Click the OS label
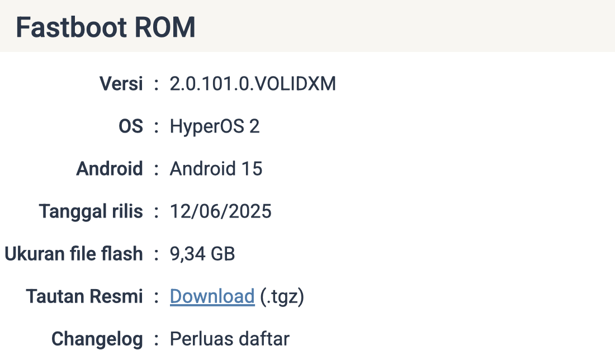 coord(131,126)
